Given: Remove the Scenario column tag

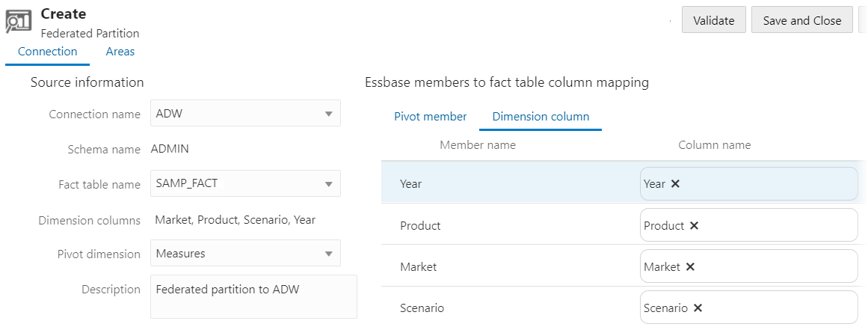Looking at the screenshot, I should click(698, 308).
